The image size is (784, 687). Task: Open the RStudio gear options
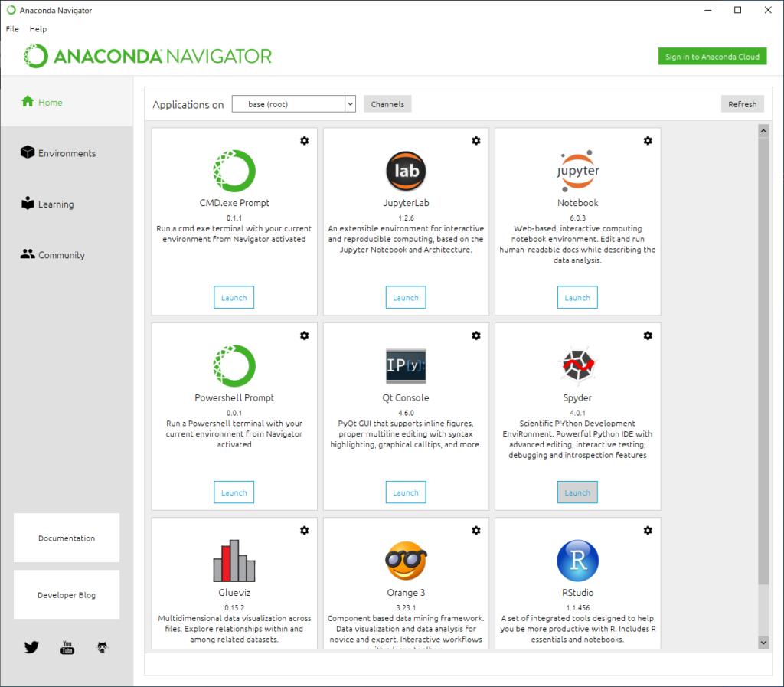648,531
